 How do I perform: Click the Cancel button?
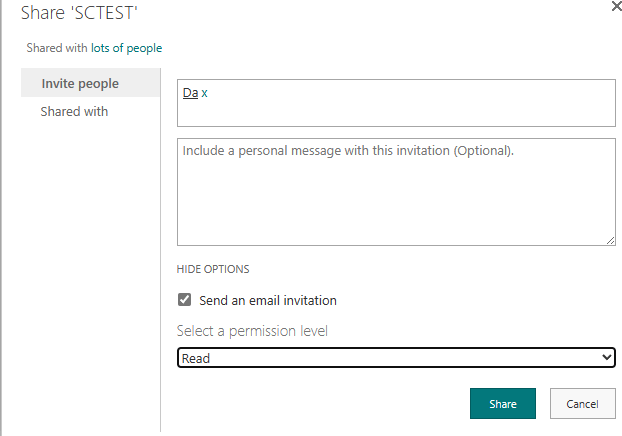[x=582, y=403]
